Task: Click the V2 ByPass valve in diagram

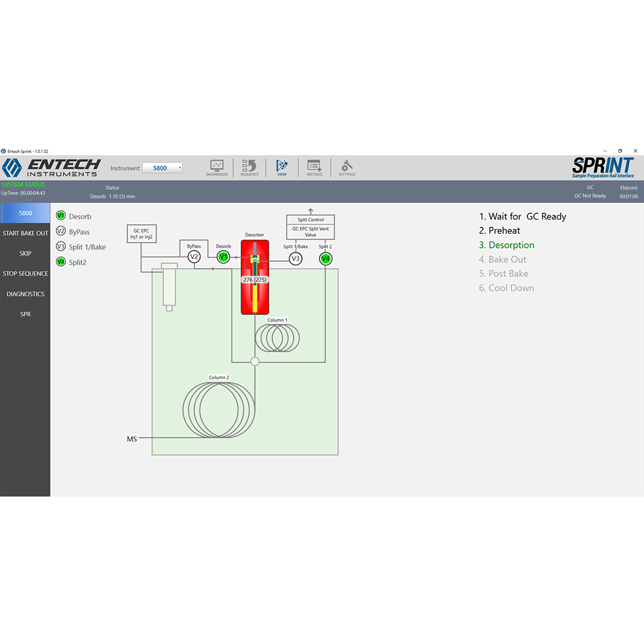Action: click(194, 257)
